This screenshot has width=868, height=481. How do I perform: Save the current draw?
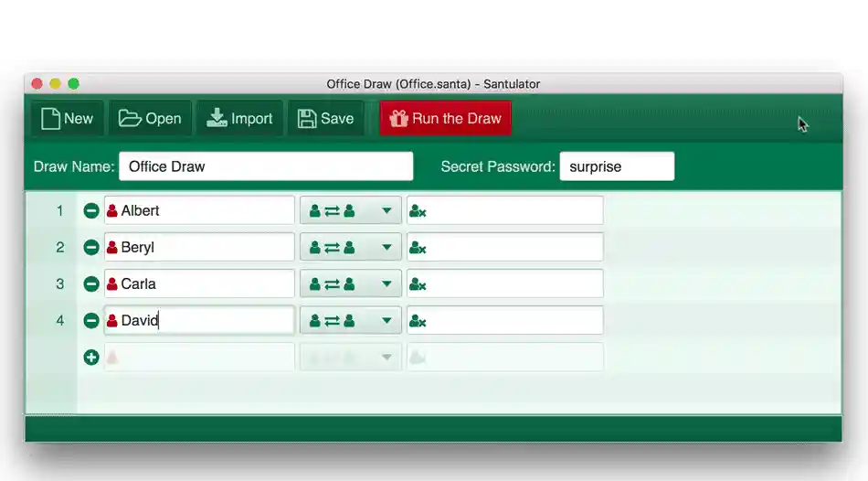[326, 118]
